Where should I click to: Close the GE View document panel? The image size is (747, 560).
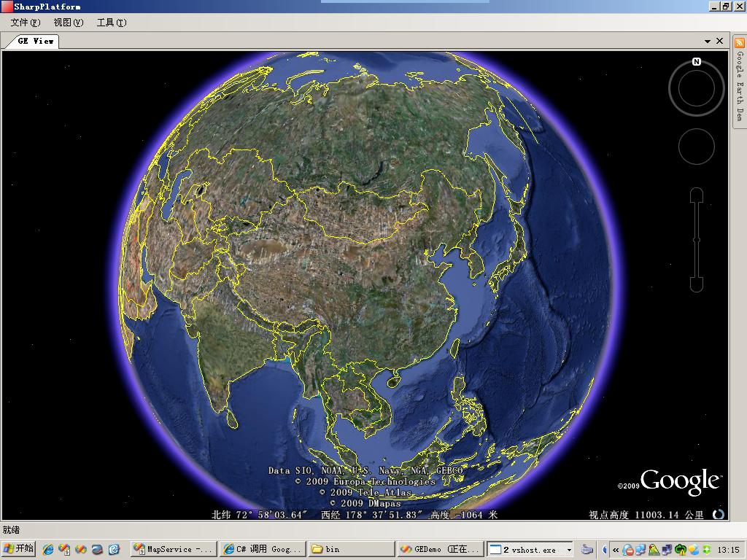[720, 41]
